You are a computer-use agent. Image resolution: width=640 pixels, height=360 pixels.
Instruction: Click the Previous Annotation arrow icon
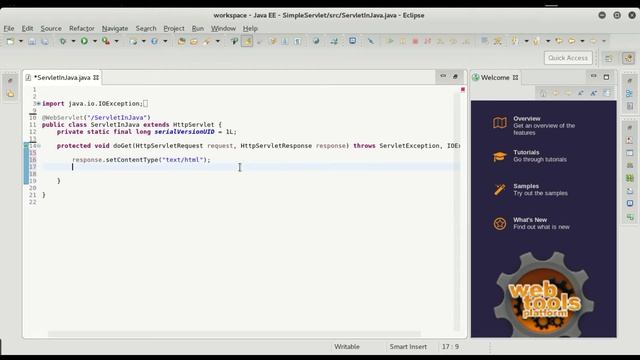tap(537, 41)
